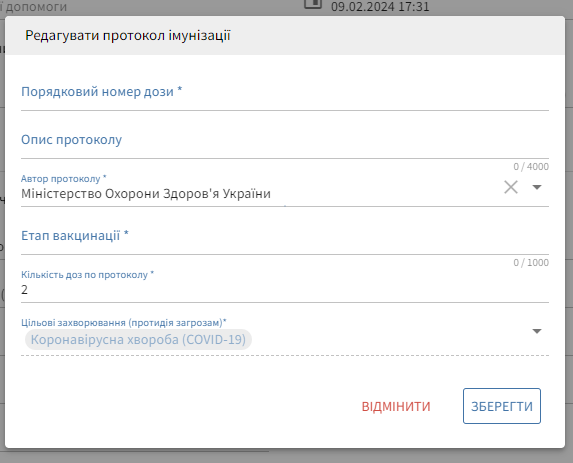
Task: Click the Автор протоколу small label
Action: pos(64,179)
